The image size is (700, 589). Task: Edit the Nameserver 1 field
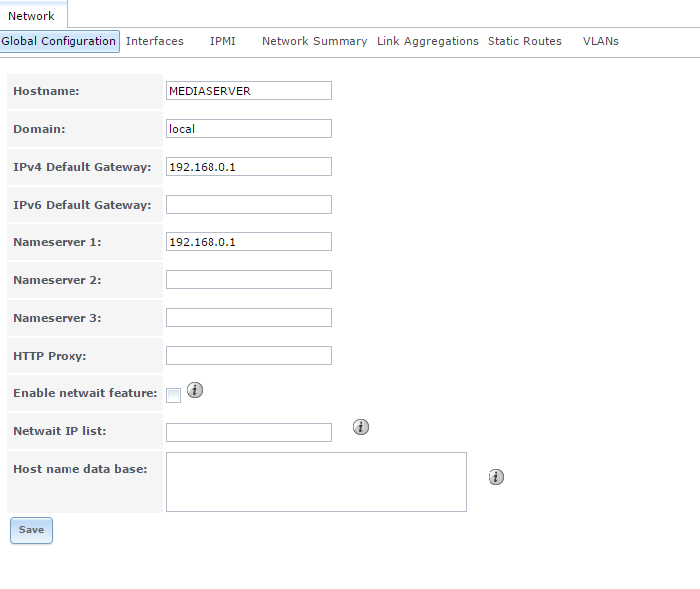[248, 242]
